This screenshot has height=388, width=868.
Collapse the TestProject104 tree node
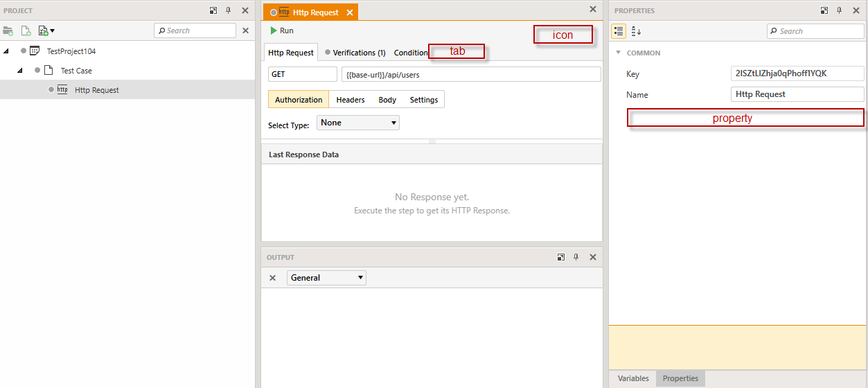[x=6, y=51]
